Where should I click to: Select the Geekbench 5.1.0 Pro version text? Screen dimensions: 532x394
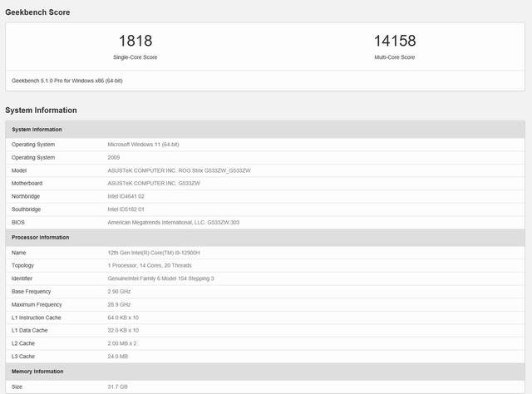(66, 81)
